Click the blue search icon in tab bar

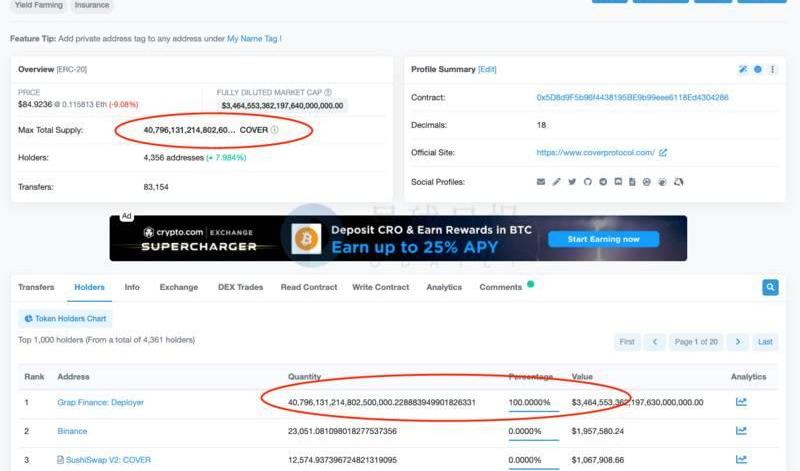pos(770,287)
